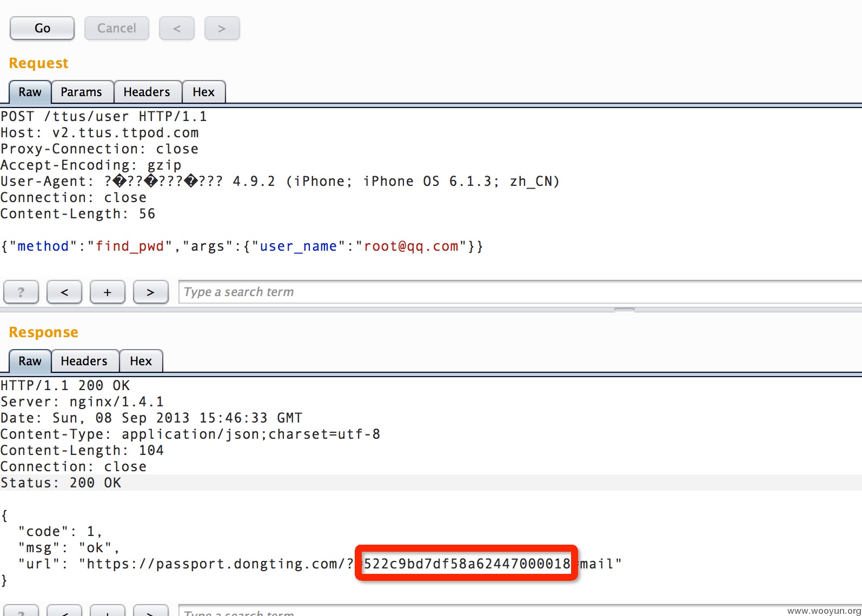Screen dimensions: 862x616
Task: Click the Response section heading
Action: (44, 332)
